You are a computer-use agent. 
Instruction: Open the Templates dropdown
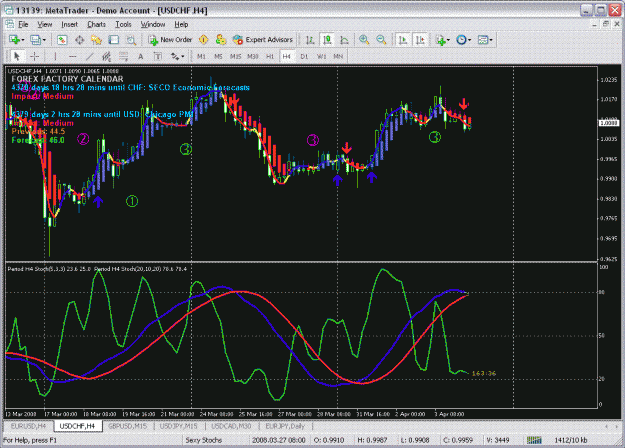485,39
